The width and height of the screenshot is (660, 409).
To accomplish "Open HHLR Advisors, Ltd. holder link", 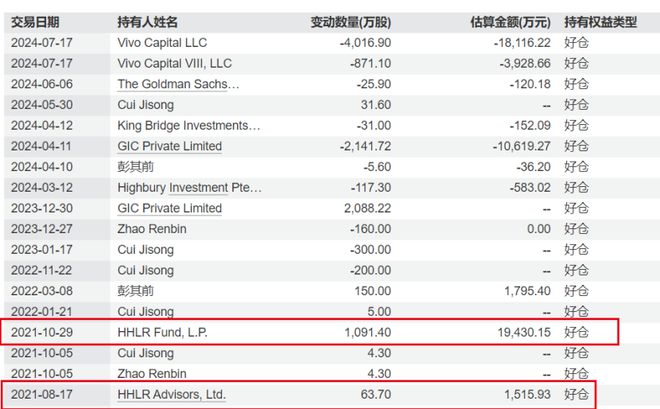I will (x=171, y=395).
